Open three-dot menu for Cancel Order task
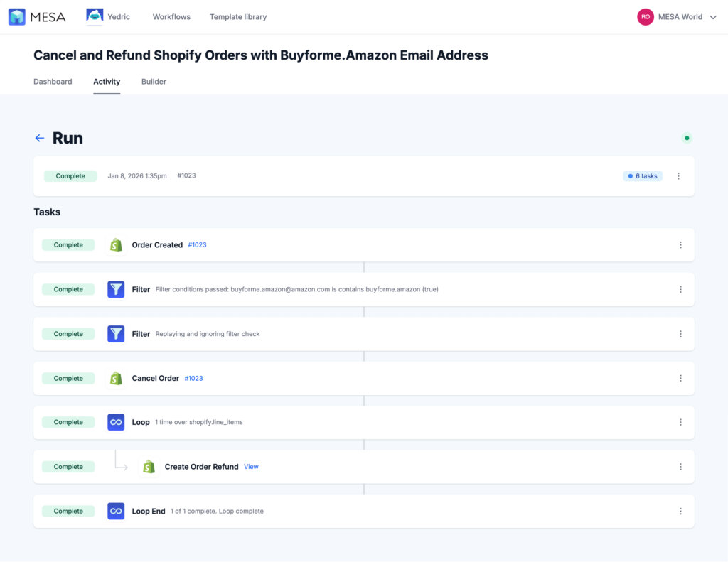Image resolution: width=728 pixels, height=562 pixels. [680, 378]
